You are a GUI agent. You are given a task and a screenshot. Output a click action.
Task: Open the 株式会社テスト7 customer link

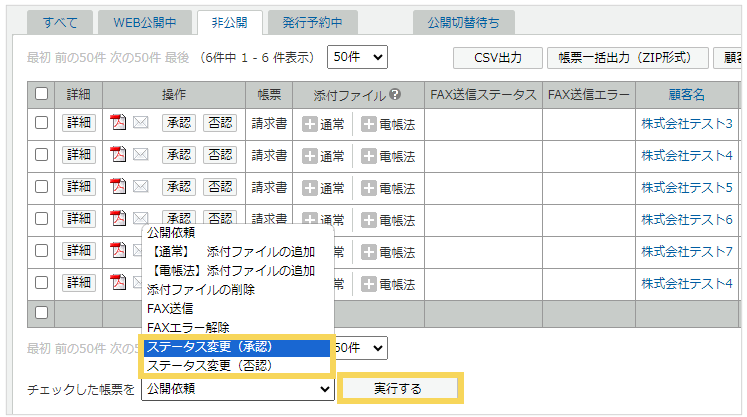(x=686, y=251)
